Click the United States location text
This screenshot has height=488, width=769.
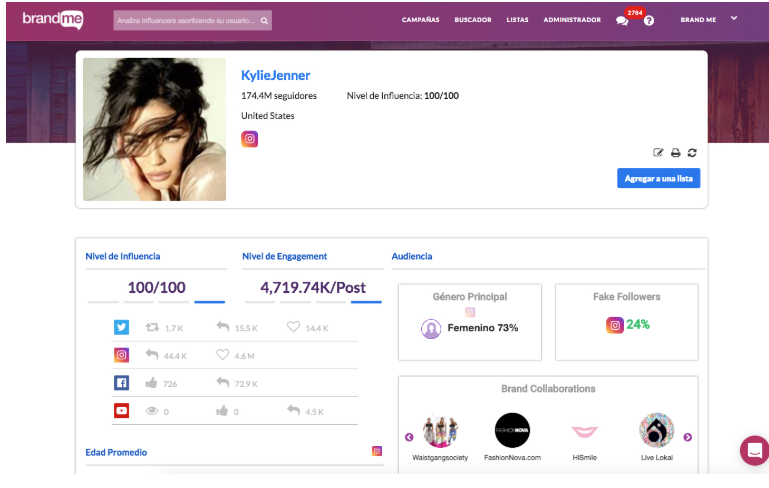pyautogui.click(x=267, y=116)
